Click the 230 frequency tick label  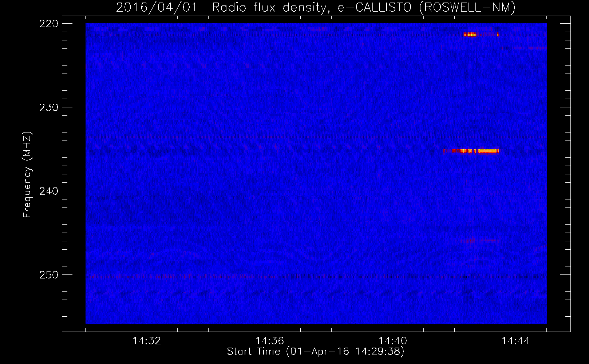[x=49, y=107]
